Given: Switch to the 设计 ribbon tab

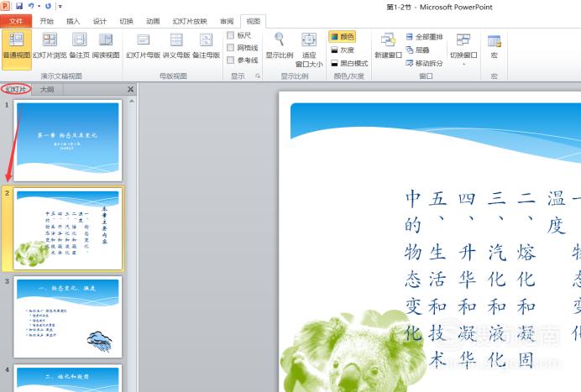Looking at the screenshot, I should point(99,22).
